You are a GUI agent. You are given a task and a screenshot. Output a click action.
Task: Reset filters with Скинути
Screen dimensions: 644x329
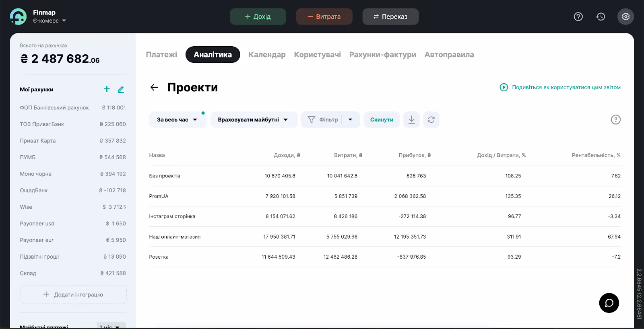point(382,119)
